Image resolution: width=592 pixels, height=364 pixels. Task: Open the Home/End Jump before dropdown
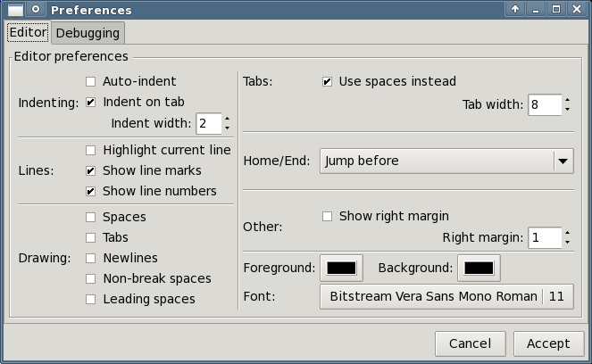[x=446, y=161]
